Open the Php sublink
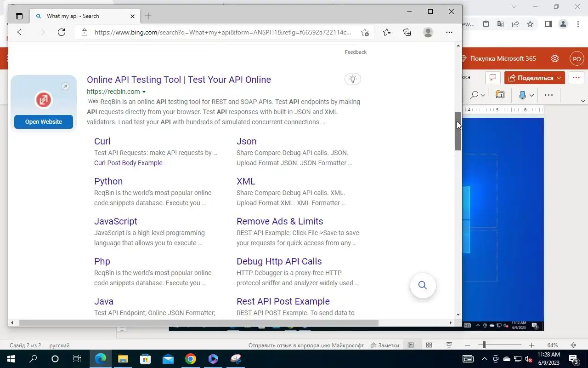Screen dimensions: 588x368 pyautogui.click(x=102, y=261)
